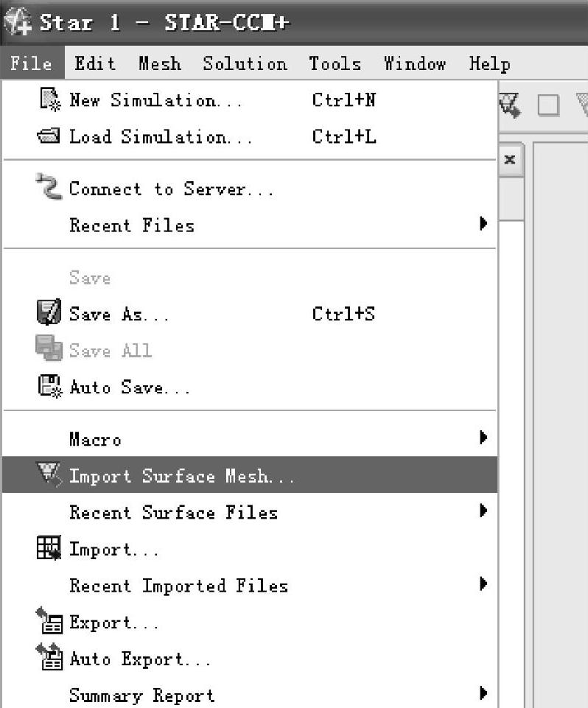The width and height of the screenshot is (588, 708).
Task: Open the Solution menu
Action: click(x=245, y=63)
